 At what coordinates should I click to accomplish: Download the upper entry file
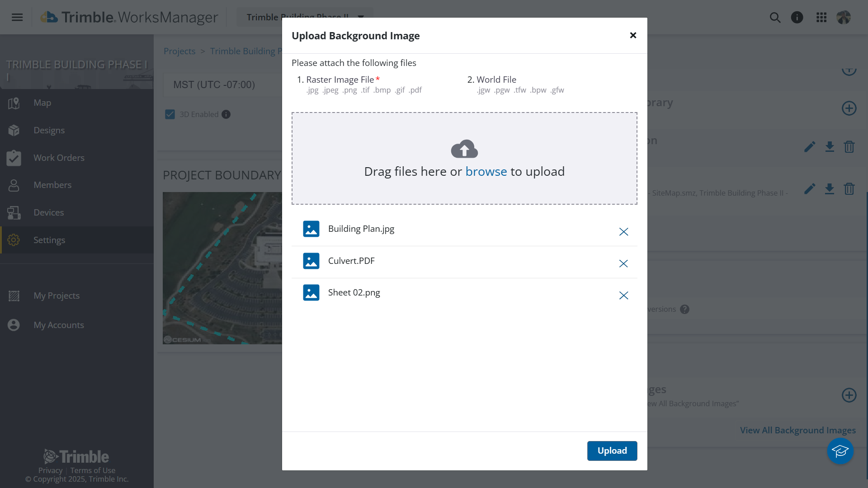(x=830, y=147)
